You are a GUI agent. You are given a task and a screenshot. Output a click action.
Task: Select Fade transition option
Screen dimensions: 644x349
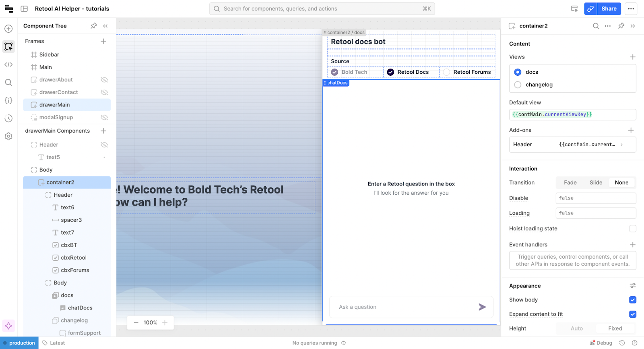[570, 183]
